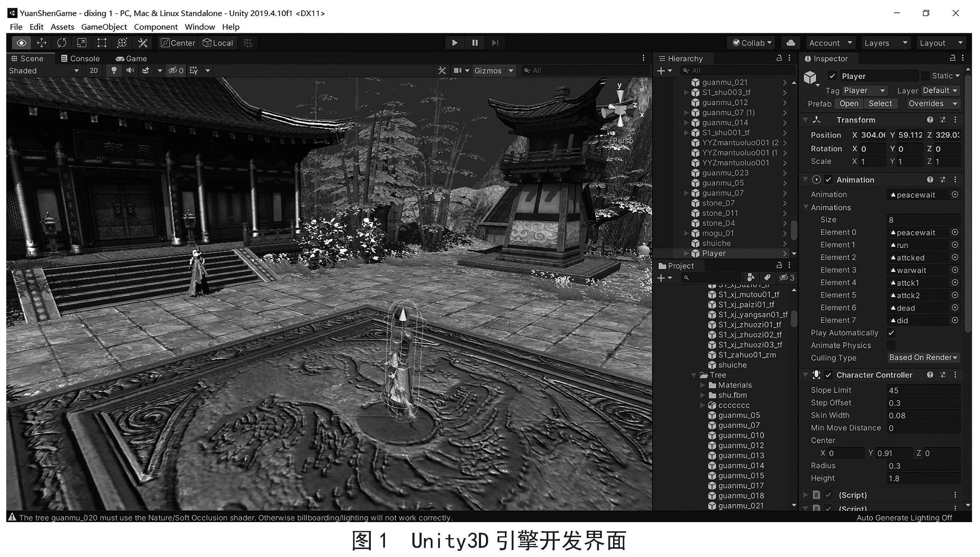The image size is (980, 557).
Task: Open the Layers dropdown
Action: (886, 43)
